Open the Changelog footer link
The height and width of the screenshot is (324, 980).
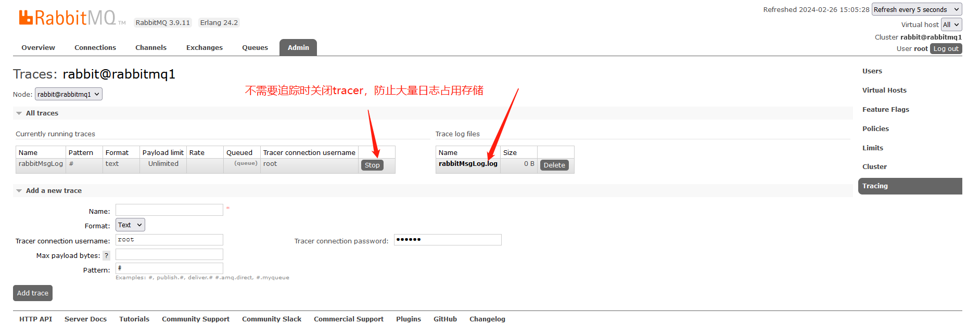(x=487, y=319)
